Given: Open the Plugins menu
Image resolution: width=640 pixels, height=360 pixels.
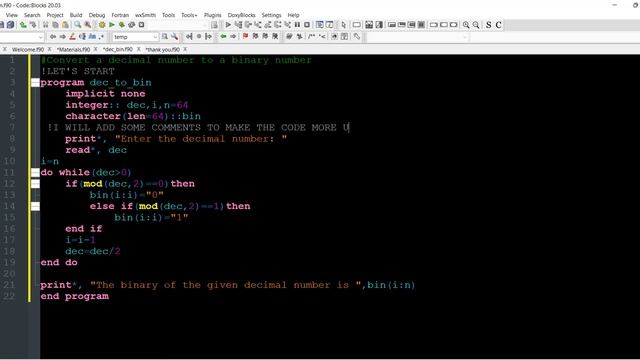Looking at the screenshot, I should [212, 15].
